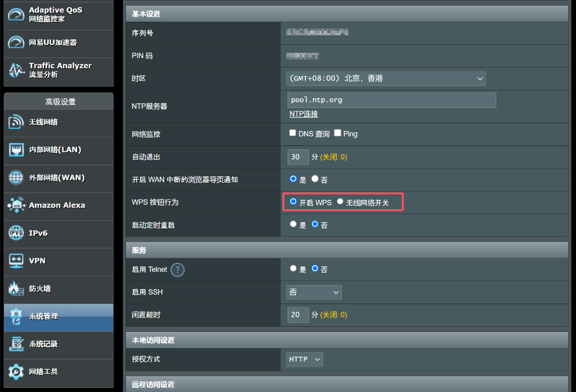Image resolution: width=576 pixels, height=392 pixels.
Task: Go to 无线网络 settings
Action: 58,122
